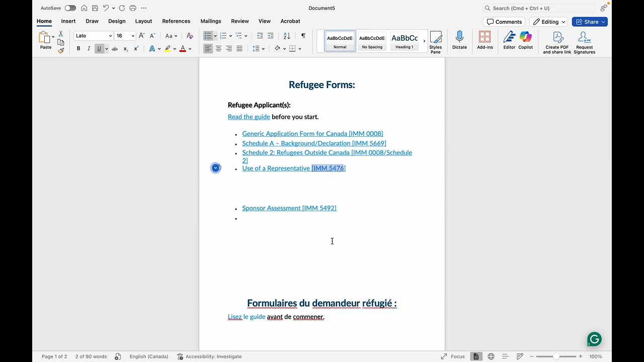
Task: Open the Review tab
Action: point(240,21)
